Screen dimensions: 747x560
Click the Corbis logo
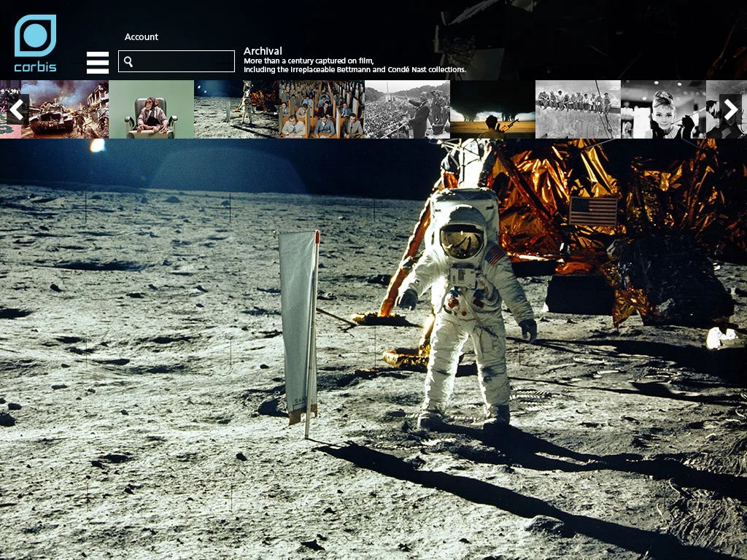(x=35, y=43)
